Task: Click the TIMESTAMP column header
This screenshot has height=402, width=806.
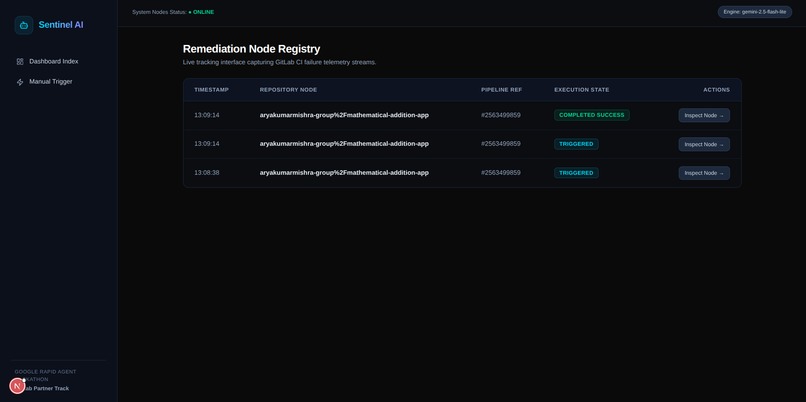Action: 211,90
